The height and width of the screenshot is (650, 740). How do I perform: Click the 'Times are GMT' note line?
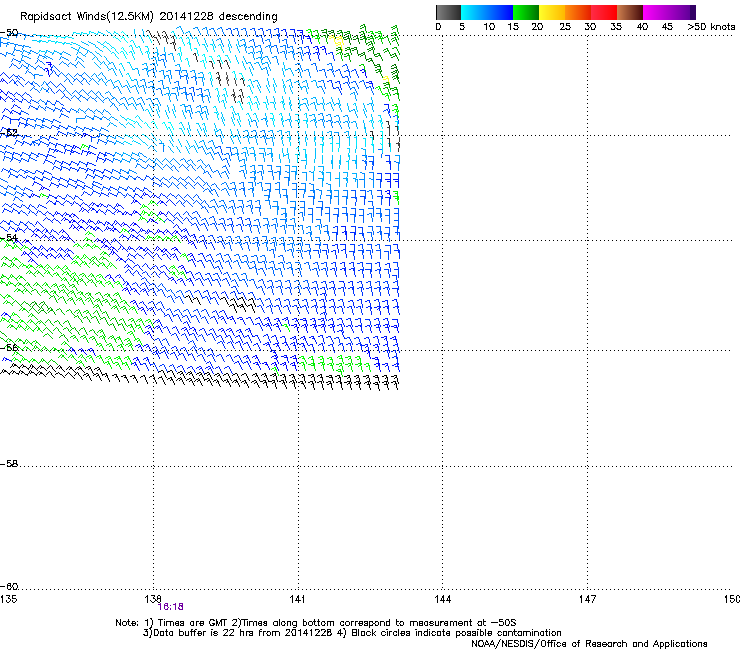[315, 623]
